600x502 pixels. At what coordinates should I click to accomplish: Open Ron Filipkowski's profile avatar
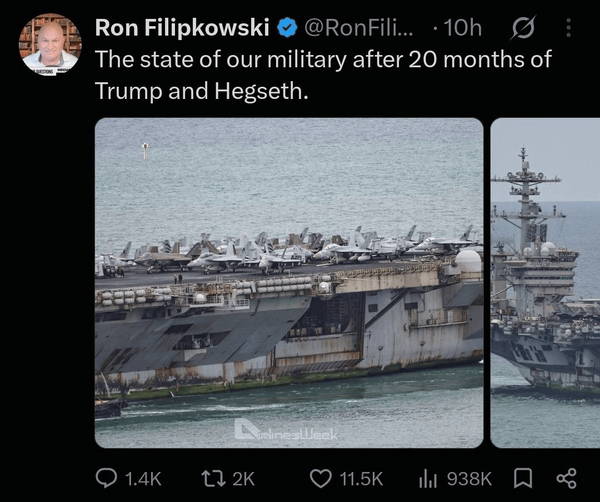tap(50, 43)
